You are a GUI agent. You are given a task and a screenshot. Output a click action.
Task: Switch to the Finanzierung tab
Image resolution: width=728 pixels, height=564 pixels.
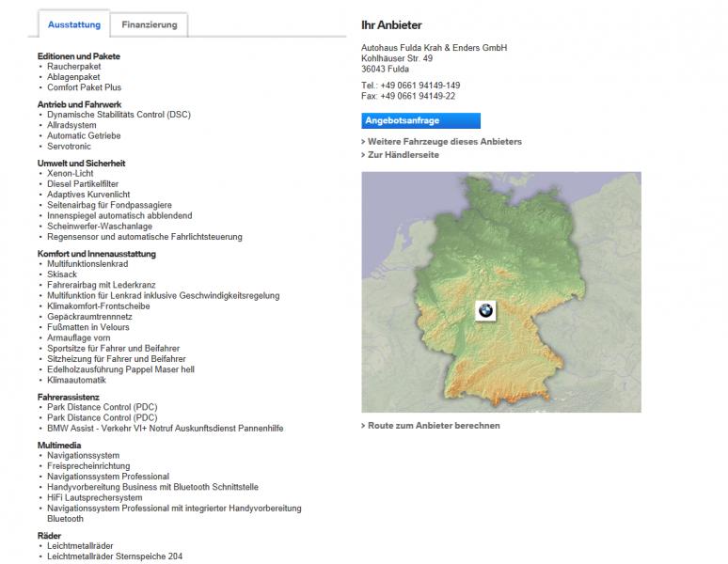tap(149, 24)
